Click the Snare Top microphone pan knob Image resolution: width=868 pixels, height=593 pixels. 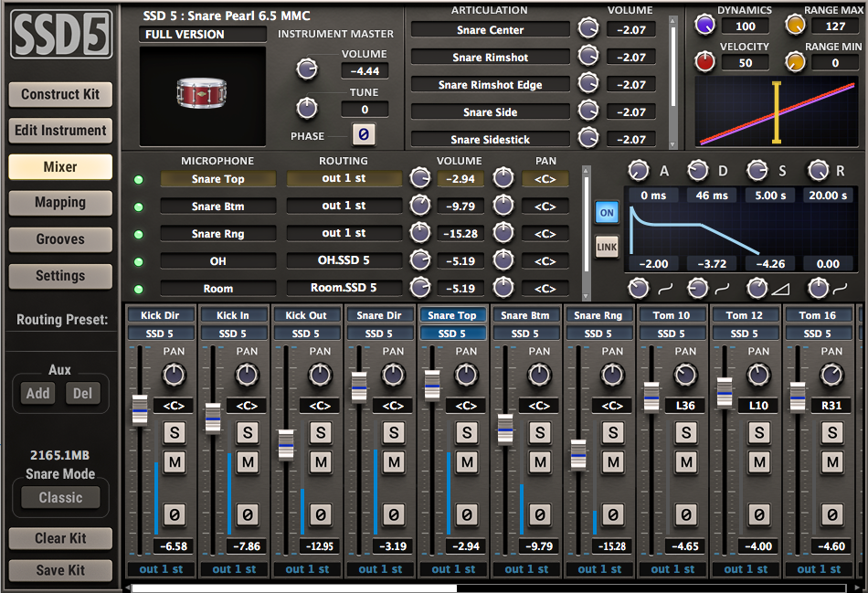[503, 178]
